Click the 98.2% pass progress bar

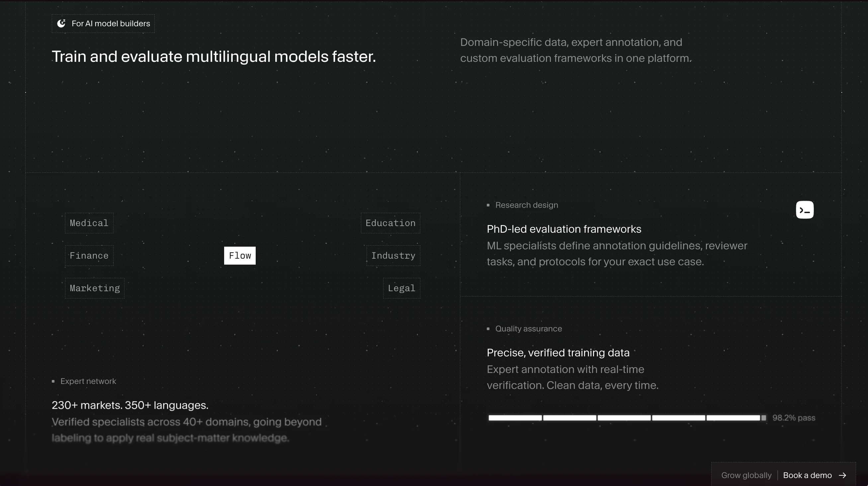click(x=627, y=418)
